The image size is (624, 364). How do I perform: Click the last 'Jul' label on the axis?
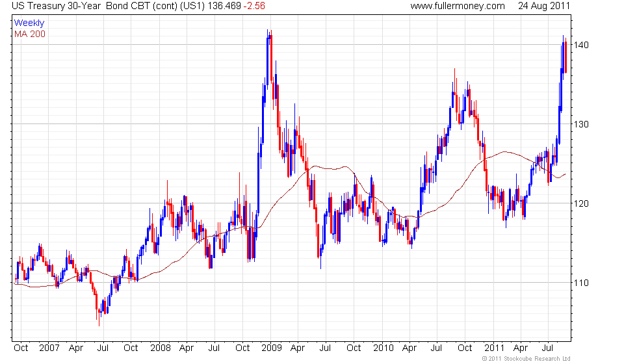[x=547, y=348]
